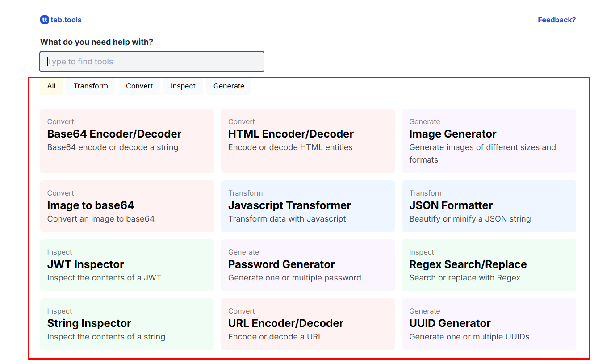The width and height of the screenshot is (615, 364).
Task: Open the Base64 Encoder/Decoder tool
Action: tap(127, 141)
